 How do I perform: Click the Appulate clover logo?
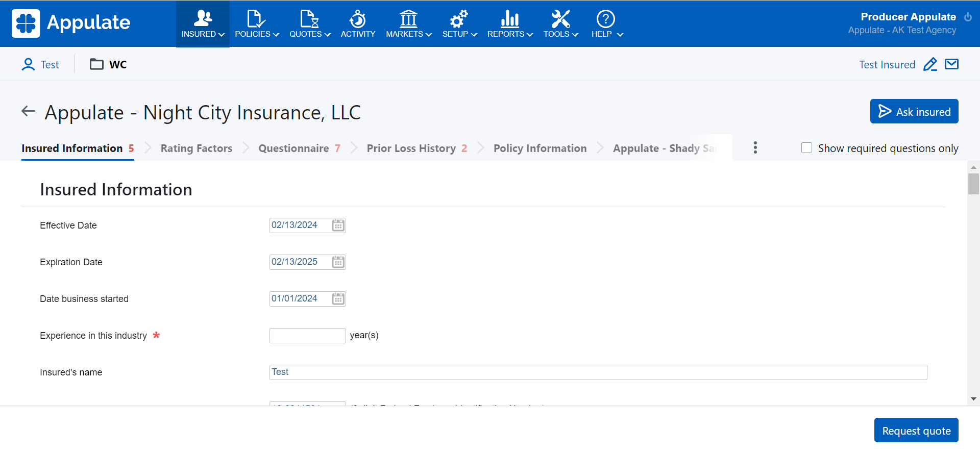pyautogui.click(x=26, y=23)
